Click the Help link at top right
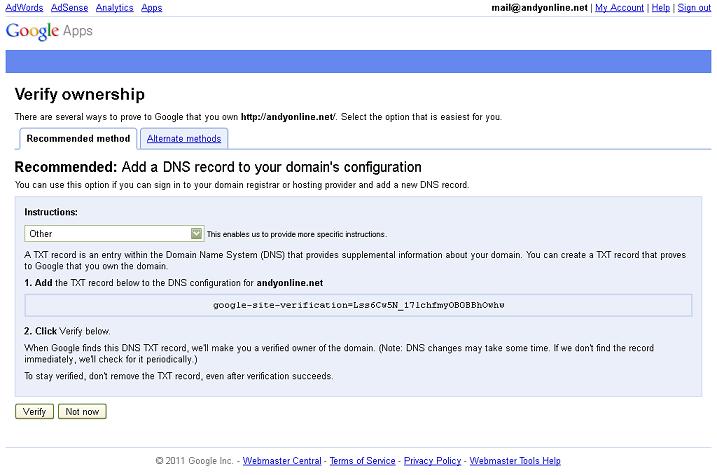717x475 pixels. coord(660,8)
